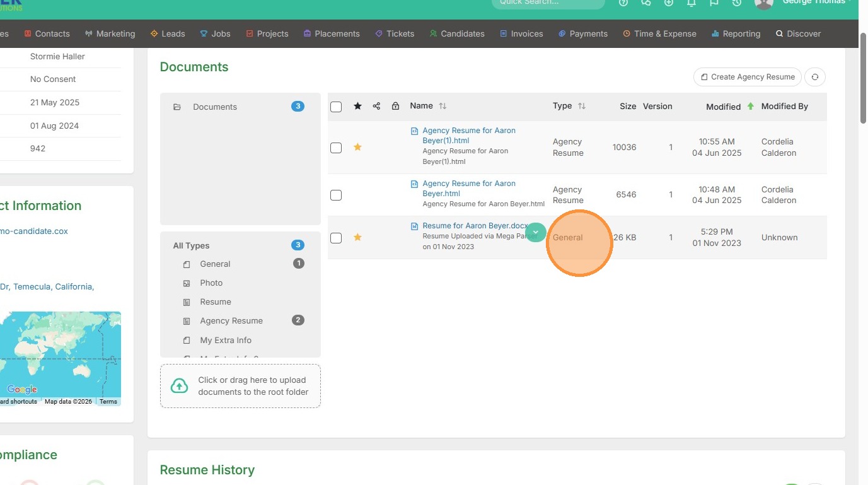
Task: Click the Quick Search input field
Action: pyautogui.click(x=547, y=3)
